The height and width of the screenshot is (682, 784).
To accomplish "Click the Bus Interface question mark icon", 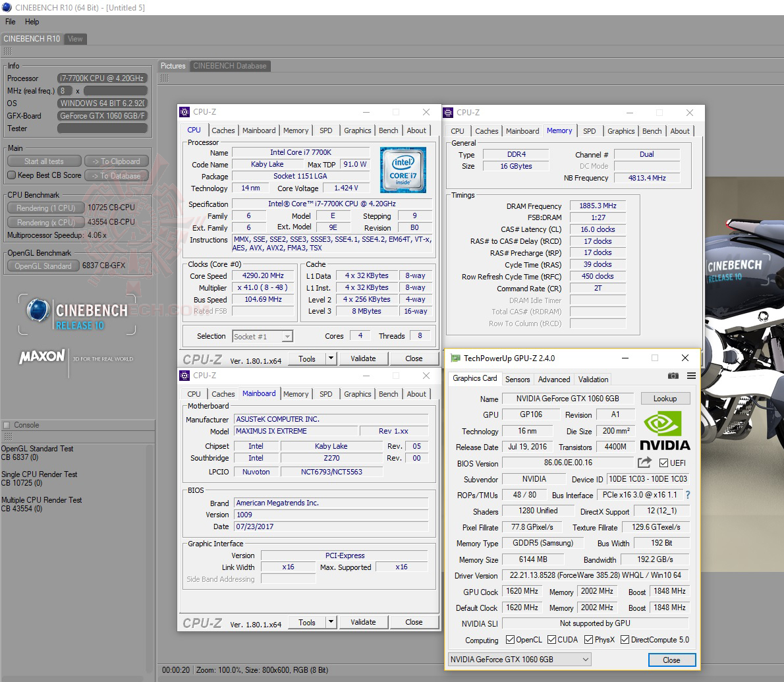I will [688, 494].
